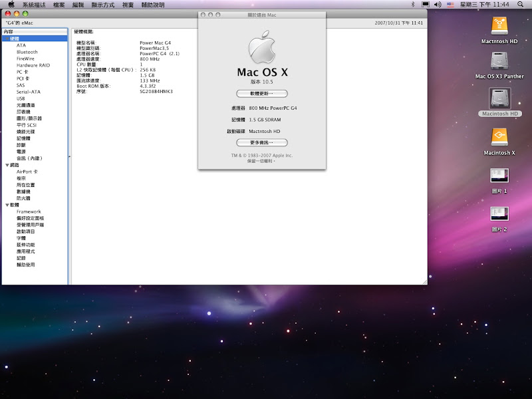Viewport: 532px width, 399px height.
Task: Open the input source flag menu
Action: pos(450,5)
